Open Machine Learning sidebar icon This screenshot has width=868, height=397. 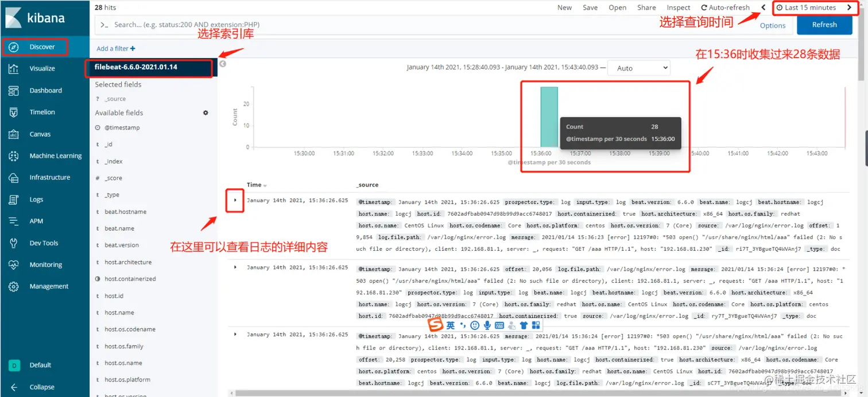click(x=14, y=156)
